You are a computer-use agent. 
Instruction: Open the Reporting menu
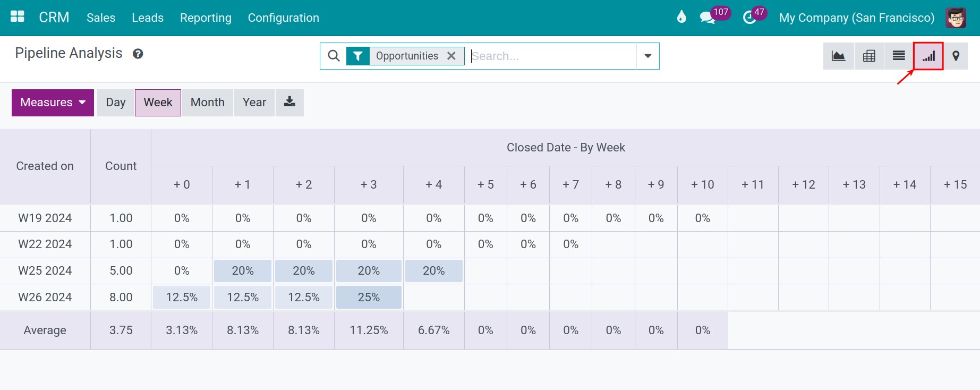206,18
